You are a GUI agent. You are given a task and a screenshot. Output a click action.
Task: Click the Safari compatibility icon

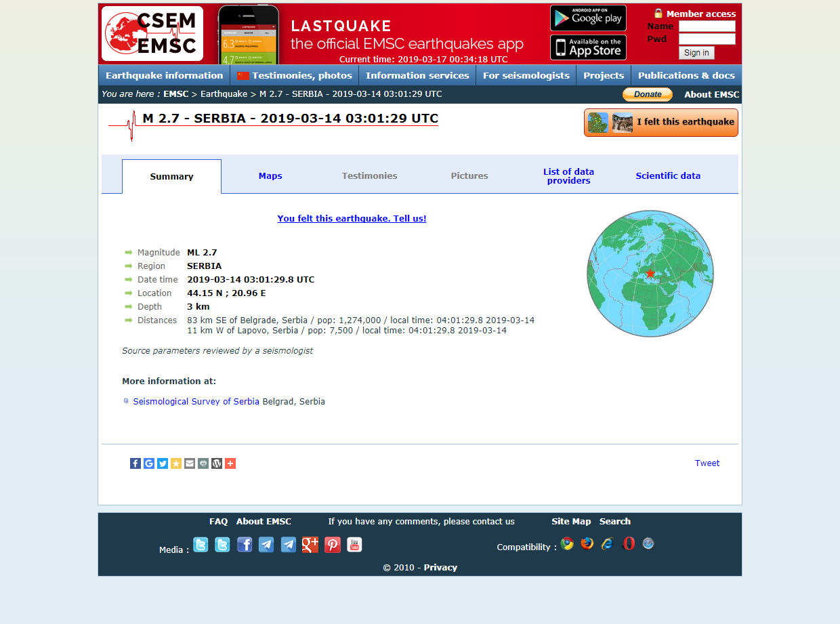pyautogui.click(x=648, y=543)
